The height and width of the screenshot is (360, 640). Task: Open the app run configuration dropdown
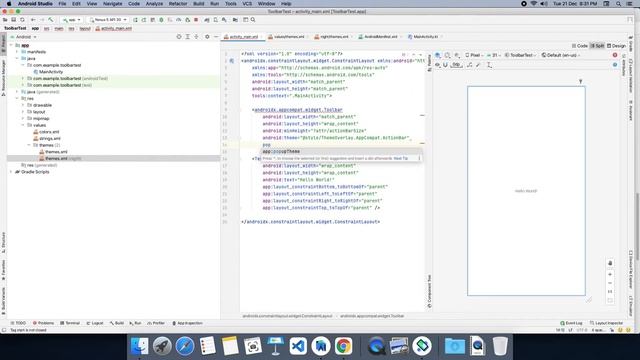coord(72,20)
